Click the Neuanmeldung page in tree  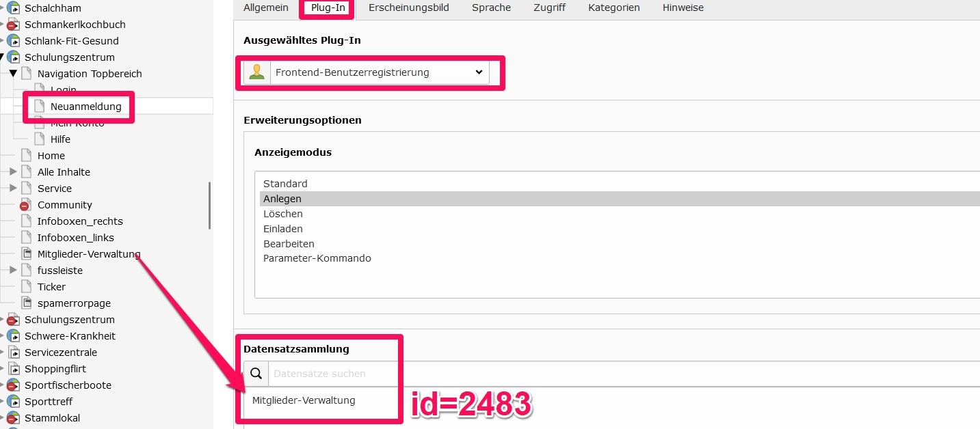[85, 107]
